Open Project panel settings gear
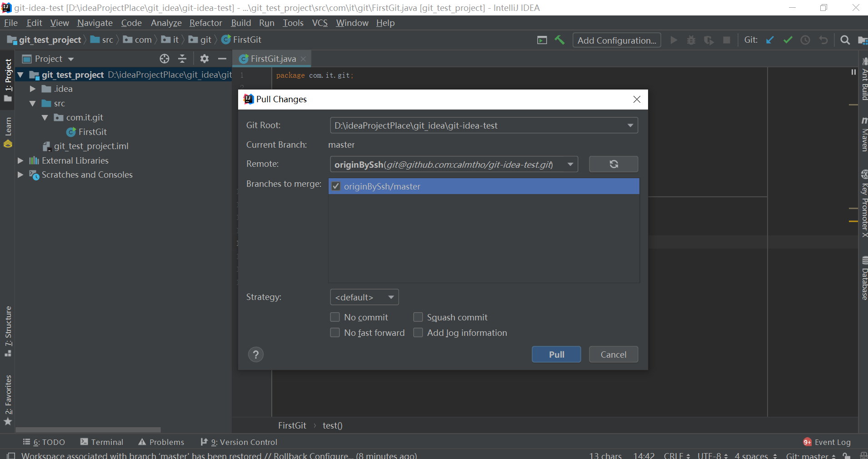Viewport: 868px width, 459px height. (x=205, y=59)
